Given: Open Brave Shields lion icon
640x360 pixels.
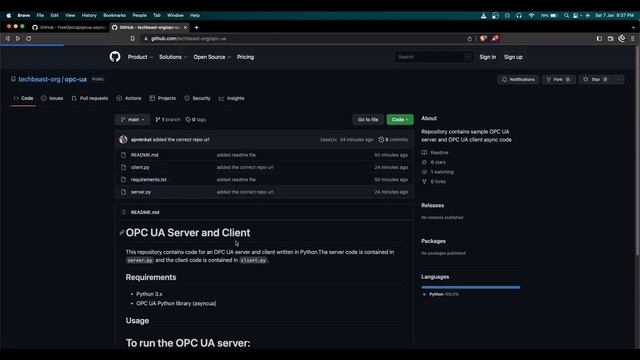Looking at the screenshot, I should [483, 38].
